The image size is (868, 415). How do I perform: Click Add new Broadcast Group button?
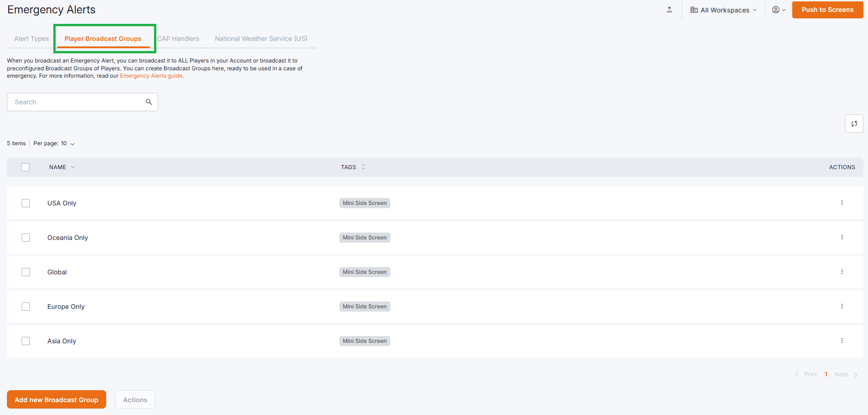[57, 399]
